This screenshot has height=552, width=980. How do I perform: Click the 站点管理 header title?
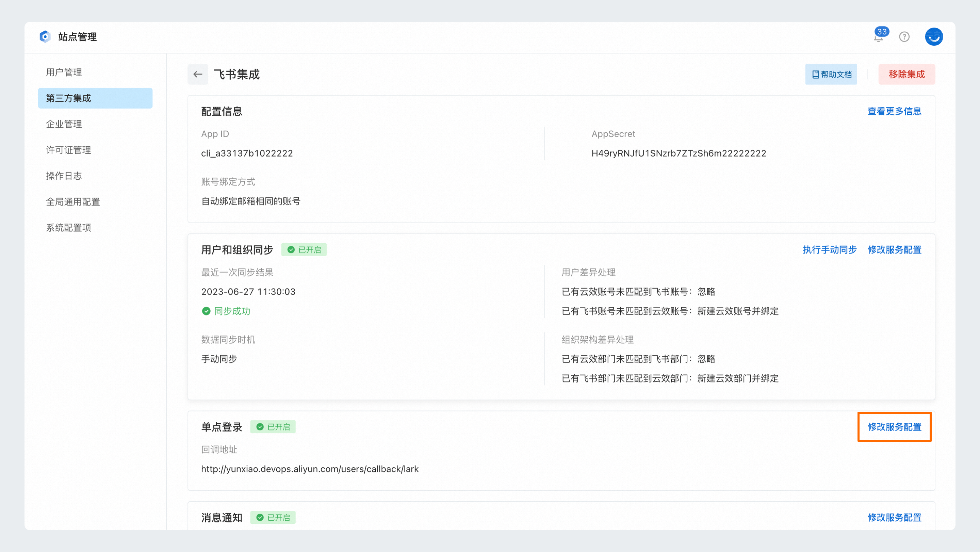pos(77,37)
